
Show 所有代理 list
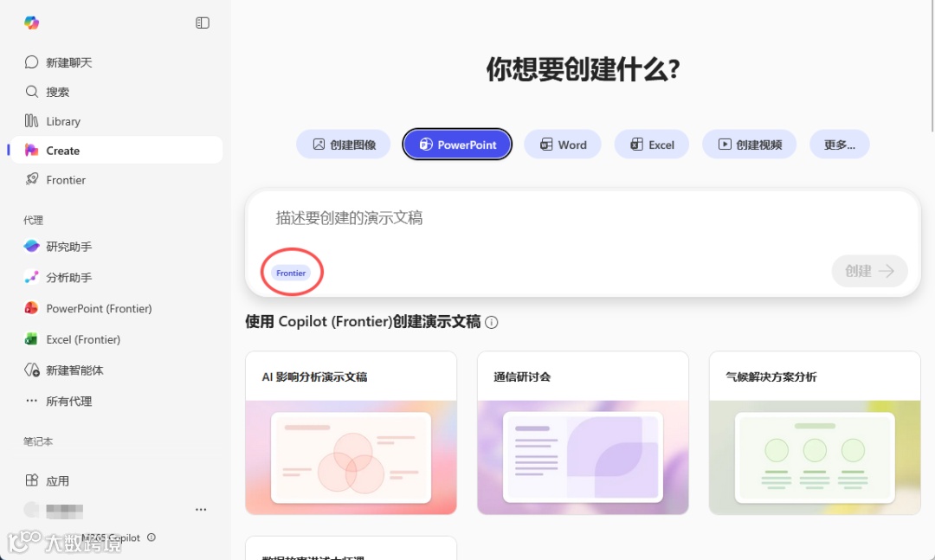point(116,402)
